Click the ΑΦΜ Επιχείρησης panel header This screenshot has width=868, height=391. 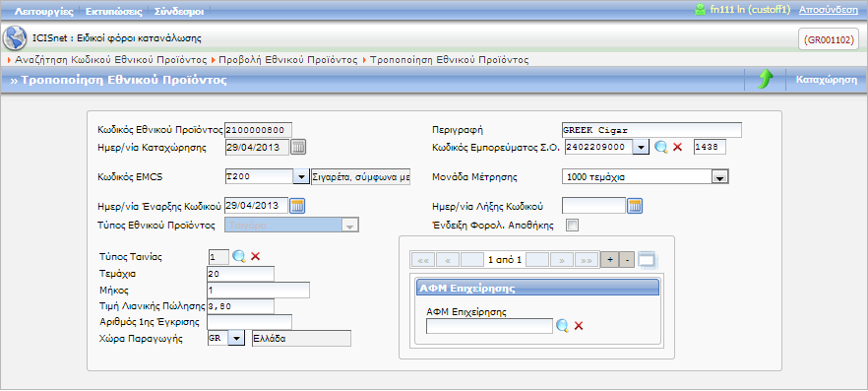tap(537, 288)
